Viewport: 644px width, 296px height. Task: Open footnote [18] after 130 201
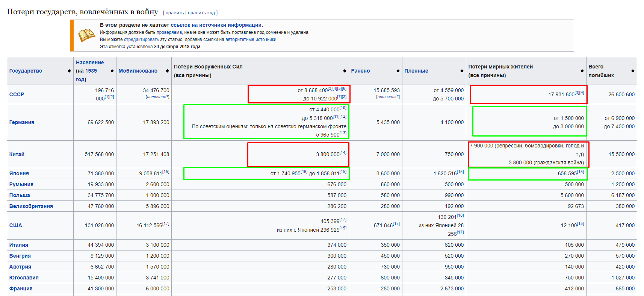click(x=460, y=215)
